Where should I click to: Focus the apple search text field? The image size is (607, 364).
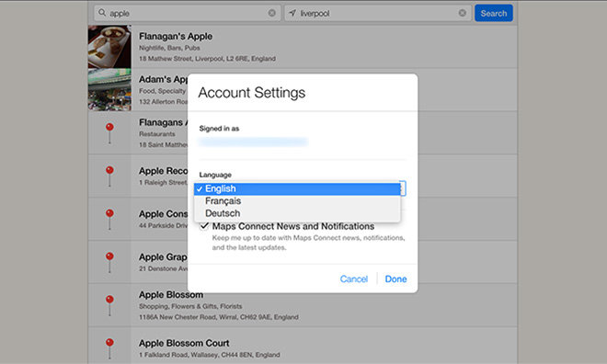pos(187,13)
